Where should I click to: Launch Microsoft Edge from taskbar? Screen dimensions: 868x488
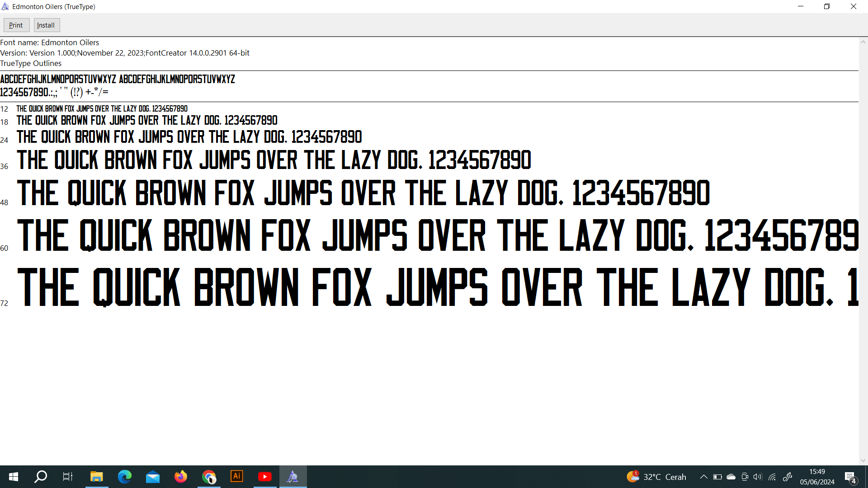click(124, 477)
